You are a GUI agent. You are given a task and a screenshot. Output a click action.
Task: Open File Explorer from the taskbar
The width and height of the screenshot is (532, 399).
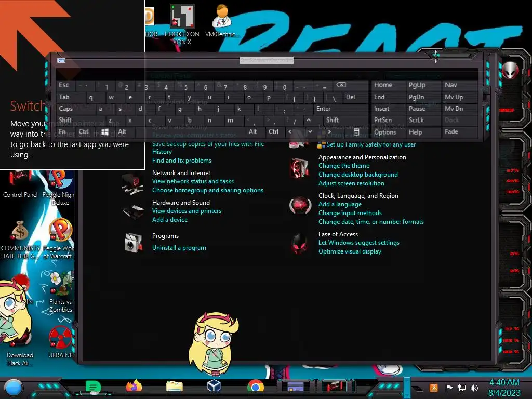coord(175,387)
